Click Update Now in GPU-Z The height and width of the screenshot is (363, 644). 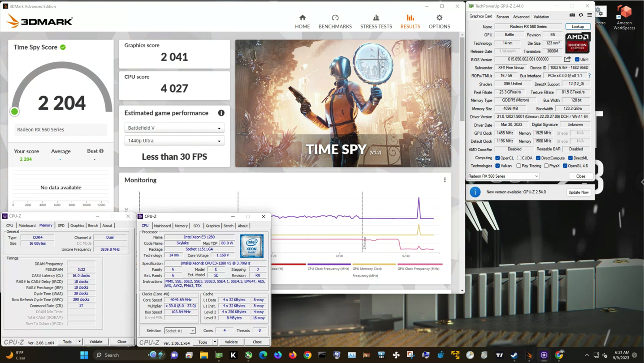[578, 192]
